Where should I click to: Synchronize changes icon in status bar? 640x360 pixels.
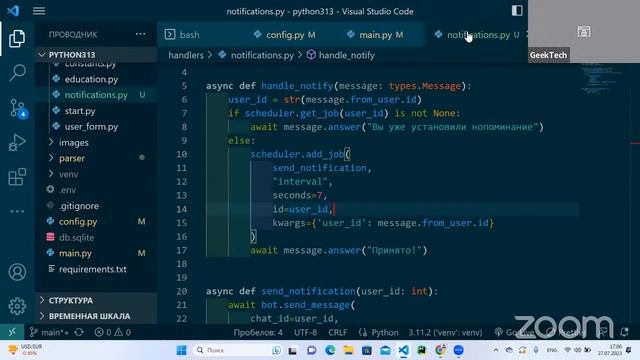(x=79, y=332)
